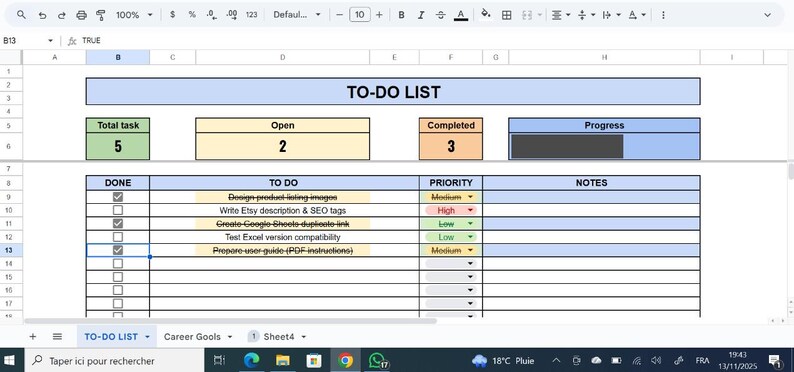Undo the last action
794x372 pixels.
coord(43,15)
